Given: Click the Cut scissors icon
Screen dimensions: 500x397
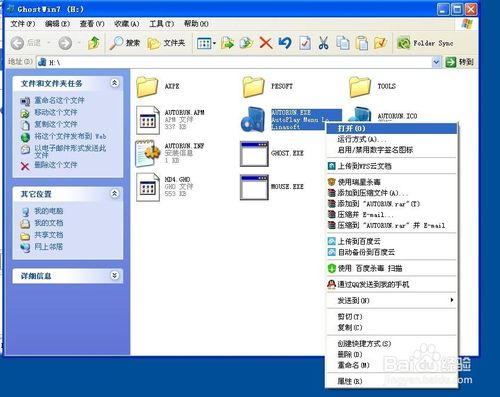Looking at the screenshot, I should [323, 43].
